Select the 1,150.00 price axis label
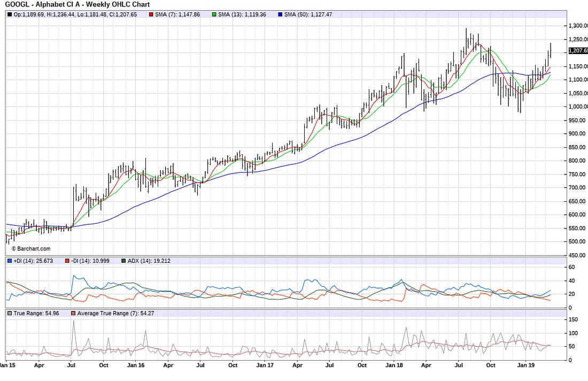Viewport: 588px width, 381px height. coord(578,66)
